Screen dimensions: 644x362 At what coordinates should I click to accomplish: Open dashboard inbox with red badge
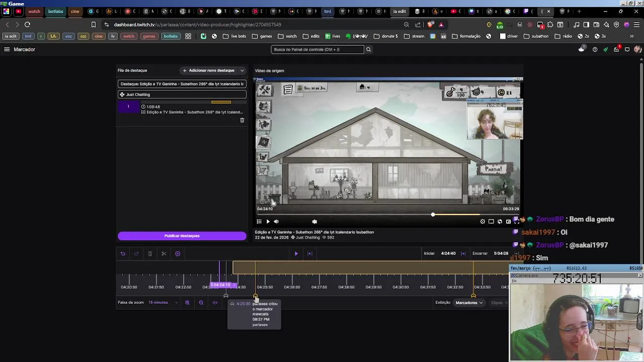point(616,49)
